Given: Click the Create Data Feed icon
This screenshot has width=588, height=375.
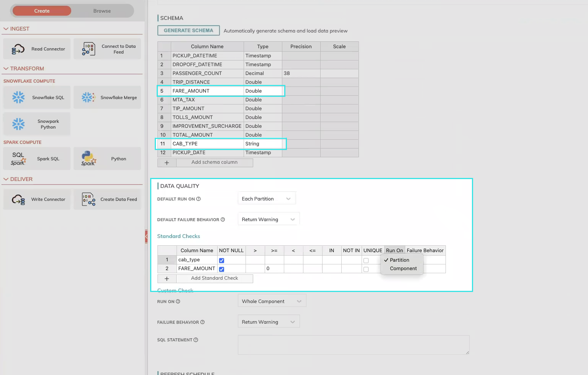Looking at the screenshot, I should point(88,199).
